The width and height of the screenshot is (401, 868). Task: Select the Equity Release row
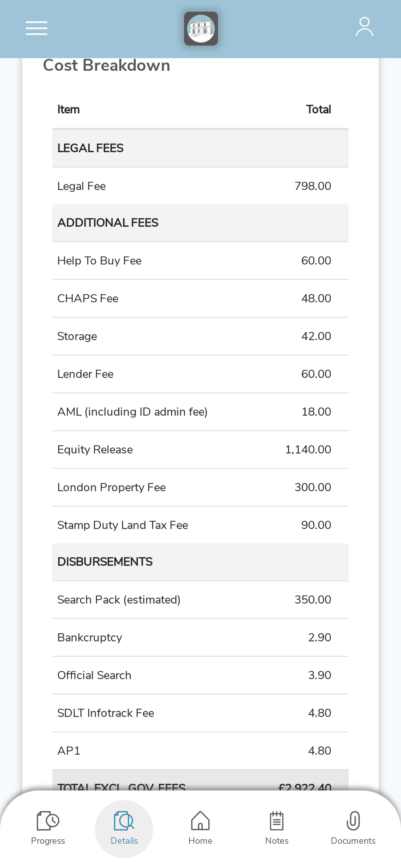point(200,450)
